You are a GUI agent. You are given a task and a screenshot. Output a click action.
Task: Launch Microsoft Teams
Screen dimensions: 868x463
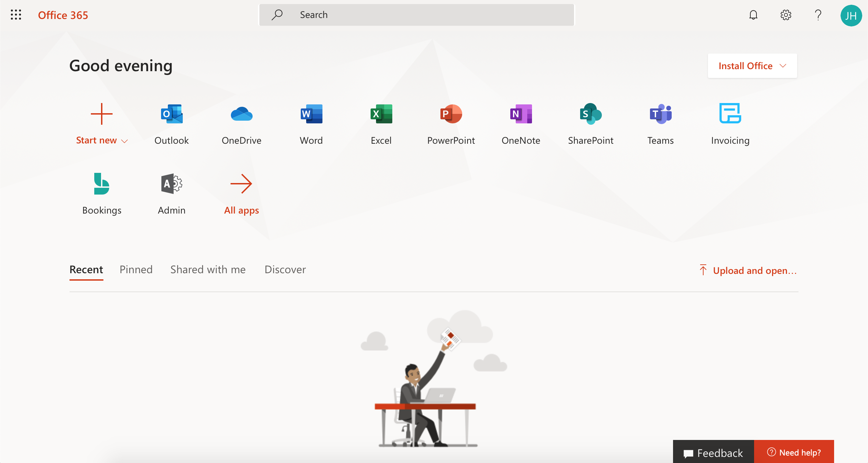coord(660,124)
